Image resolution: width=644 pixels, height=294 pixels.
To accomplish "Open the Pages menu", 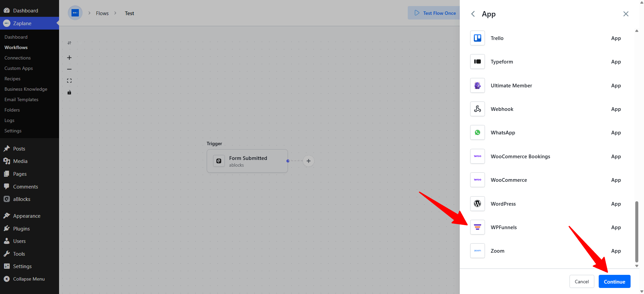I will pyautogui.click(x=30, y=174).
